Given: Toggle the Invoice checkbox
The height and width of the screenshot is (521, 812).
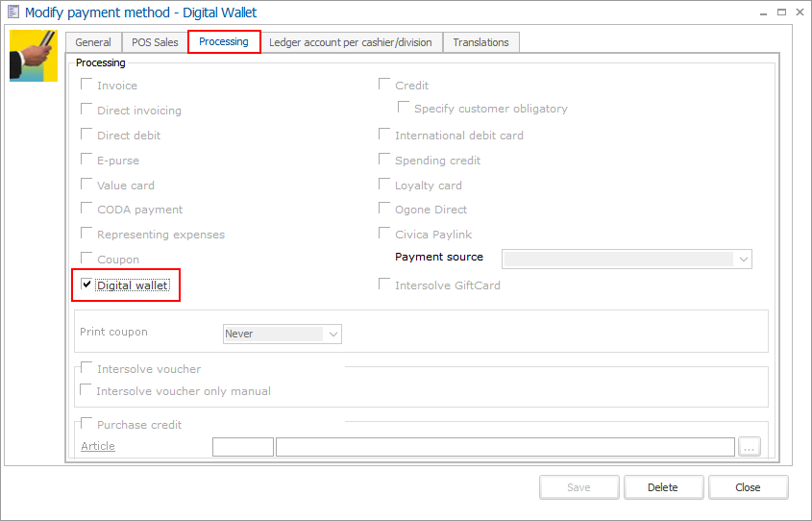Looking at the screenshot, I should (x=87, y=86).
